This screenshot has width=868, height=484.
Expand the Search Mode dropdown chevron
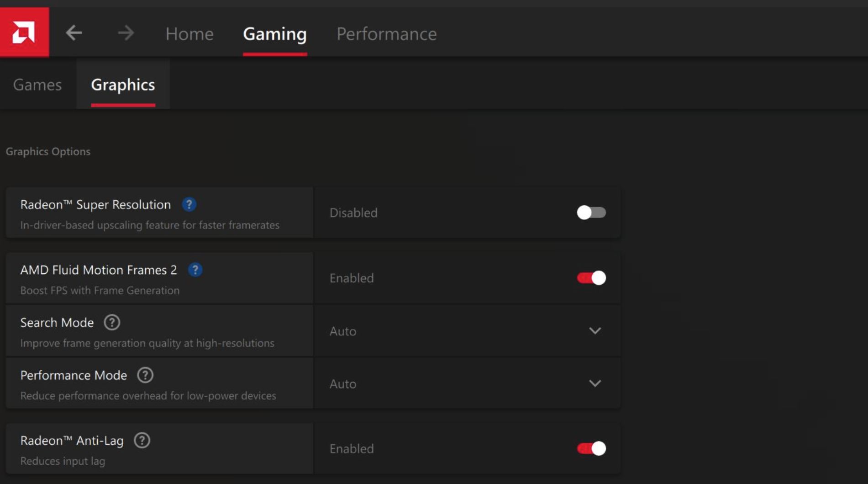tap(594, 331)
